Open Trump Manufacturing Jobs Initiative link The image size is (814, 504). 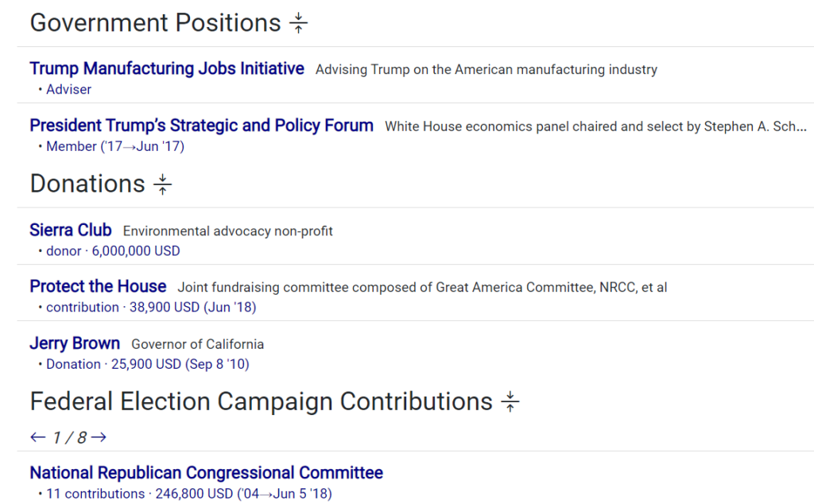click(x=167, y=69)
